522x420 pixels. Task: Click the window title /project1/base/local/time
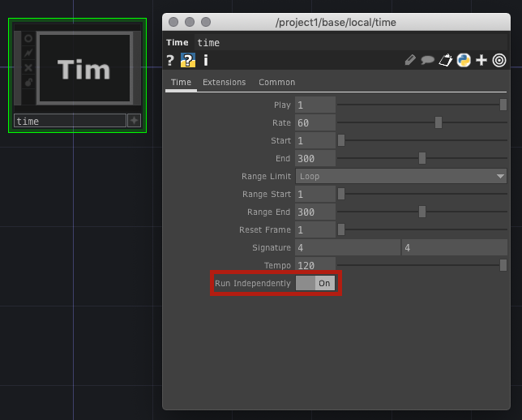coord(336,23)
